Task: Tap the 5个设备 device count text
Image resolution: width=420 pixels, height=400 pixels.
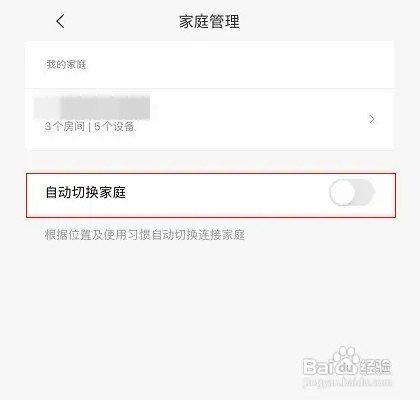Action: [x=114, y=127]
